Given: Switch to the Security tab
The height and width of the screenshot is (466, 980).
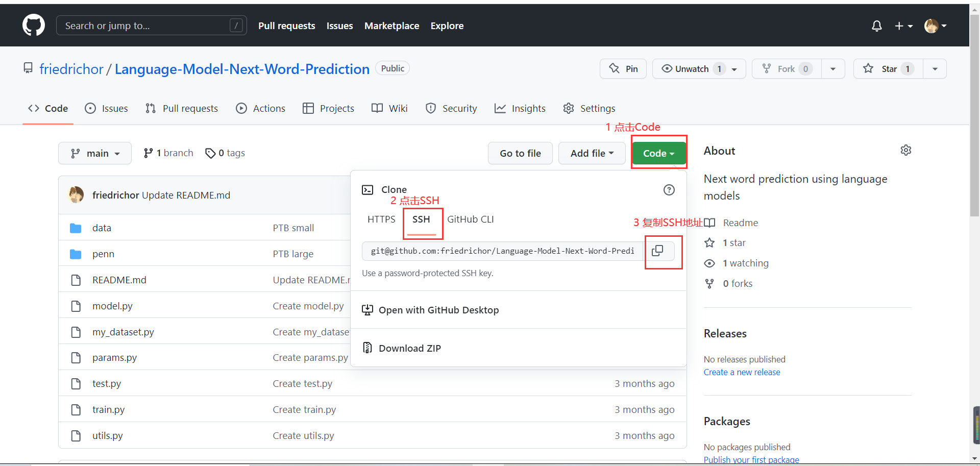Looking at the screenshot, I should click(451, 108).
